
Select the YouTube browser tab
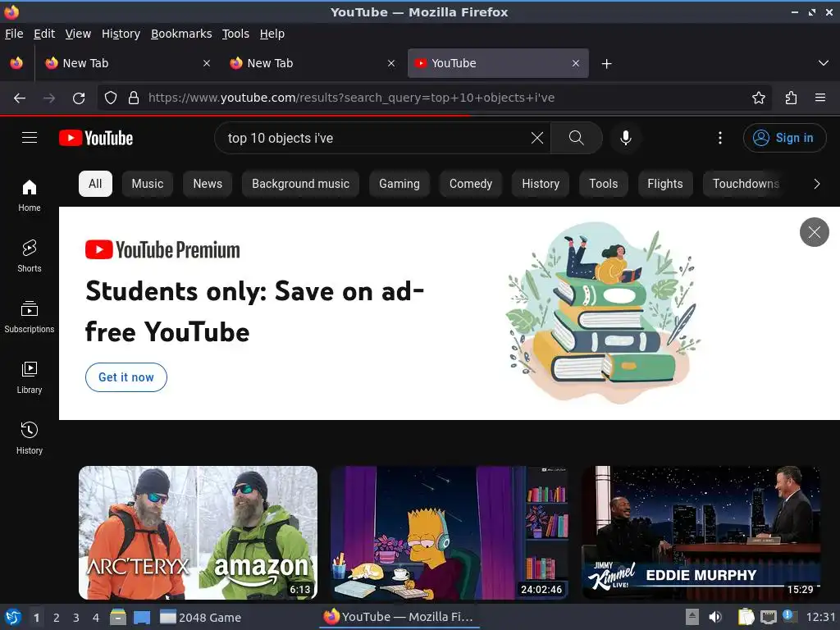(x=498, y=63)
